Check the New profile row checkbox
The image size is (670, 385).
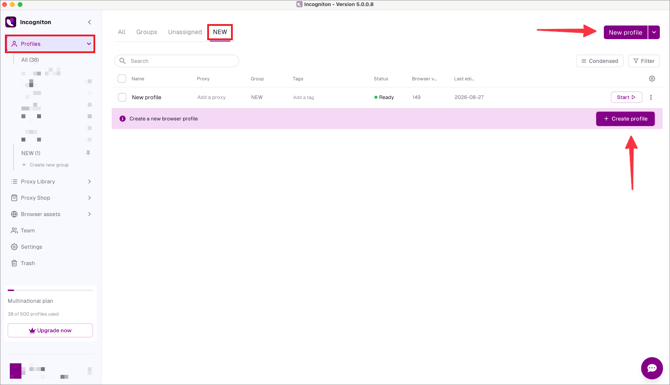(122, 97)
